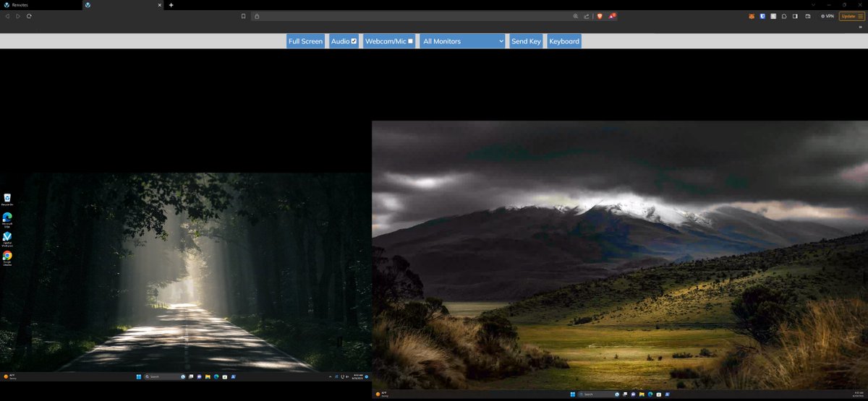
Task: Open Google Chrome desktop shortcut
Action: 7,259
